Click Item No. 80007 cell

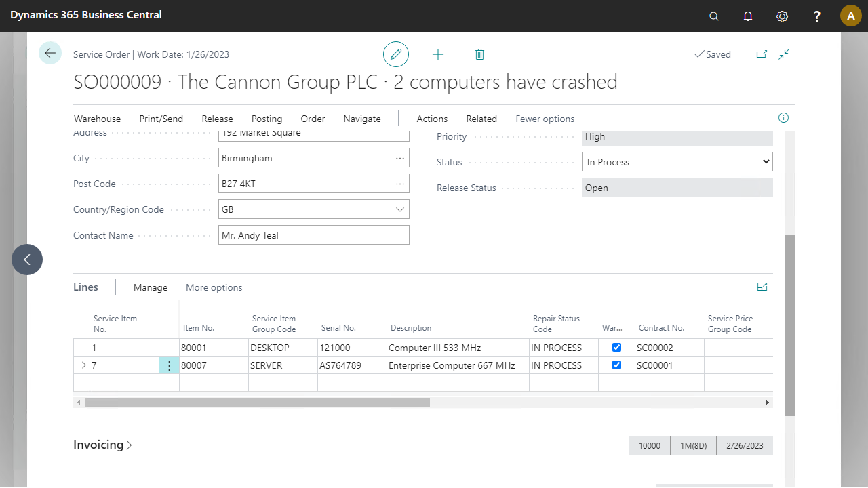coord(214,365)
